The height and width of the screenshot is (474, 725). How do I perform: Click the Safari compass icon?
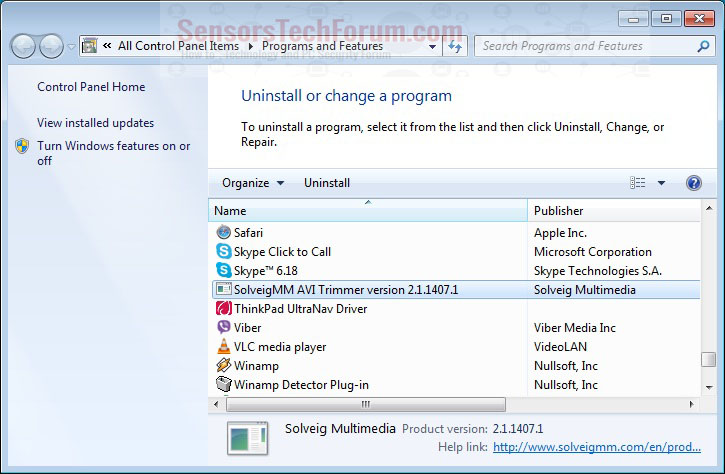(224, 233)
